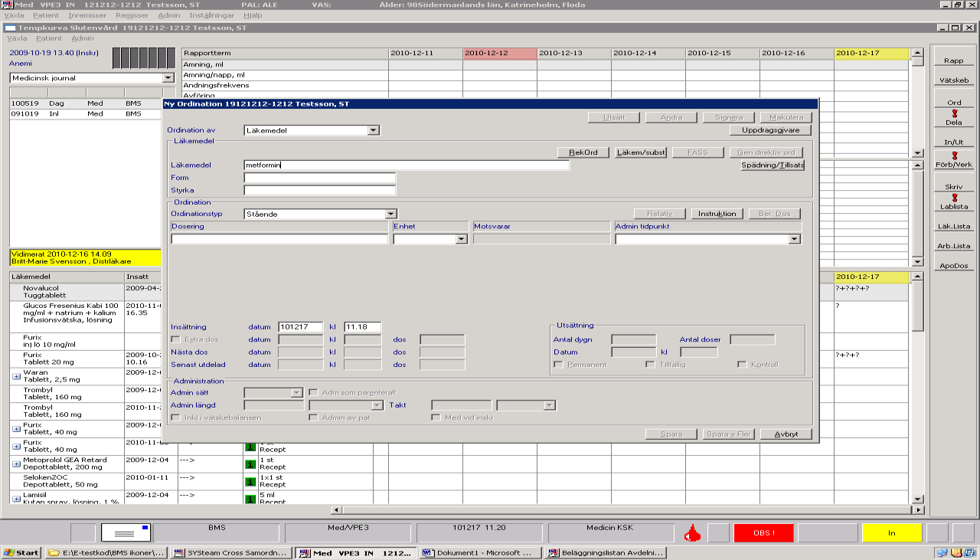Click the yellow In status indicator
Screen dimensions: 980x560
click(x=892, y=533)
